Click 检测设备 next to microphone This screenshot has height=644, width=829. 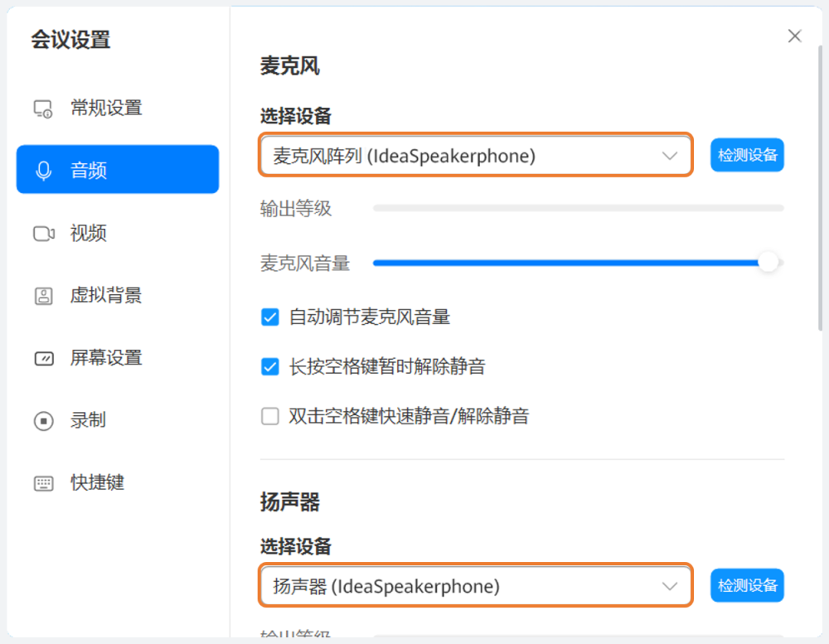[x=747, y=155]
